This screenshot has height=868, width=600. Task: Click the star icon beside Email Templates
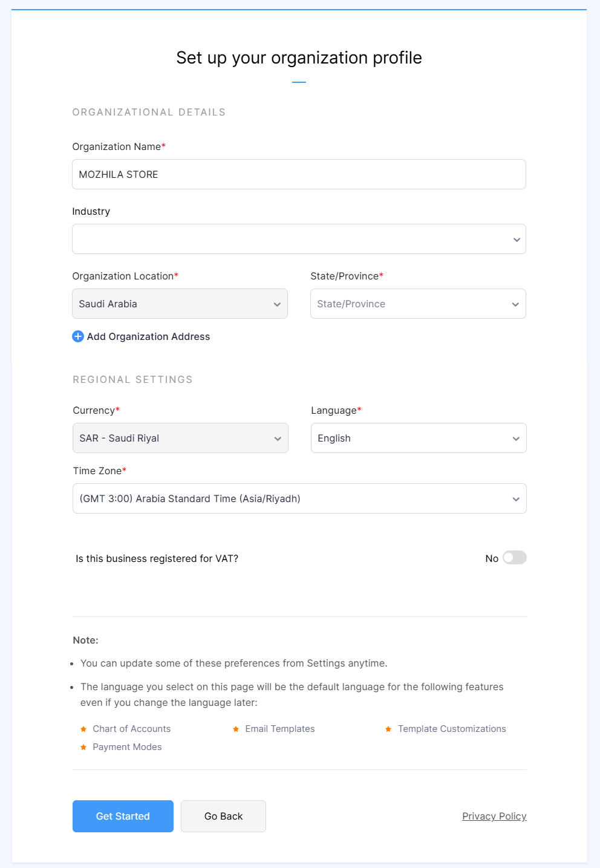236,729
